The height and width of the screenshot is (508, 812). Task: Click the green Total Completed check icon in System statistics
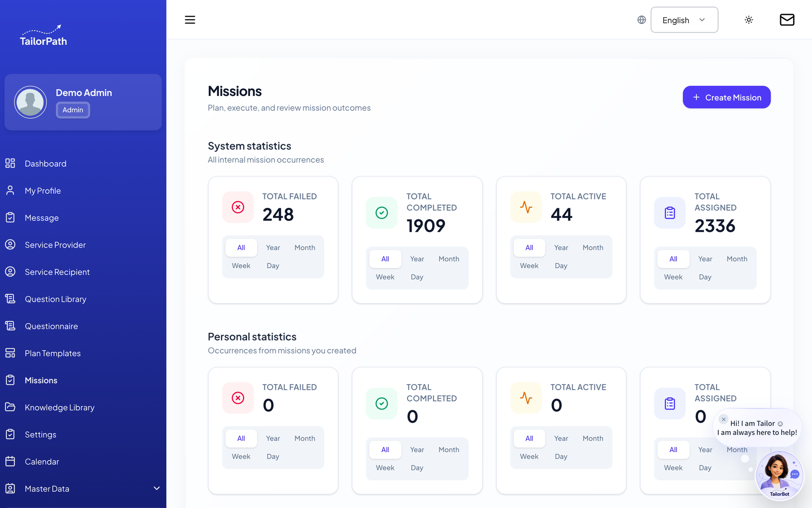[382, 213]
